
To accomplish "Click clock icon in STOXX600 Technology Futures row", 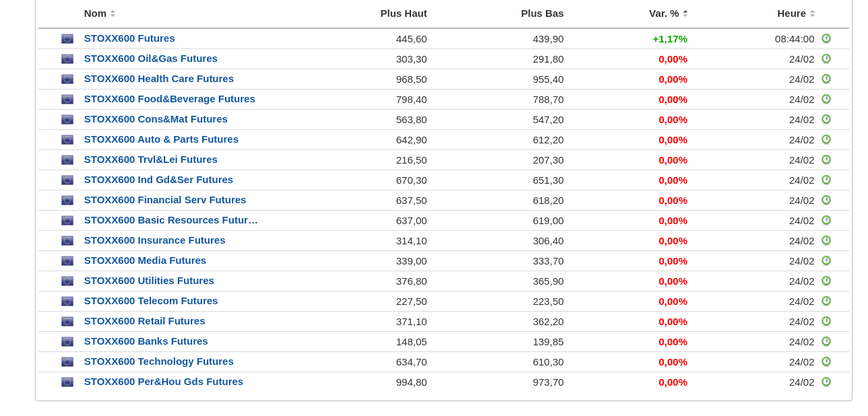I will click(x=826, y=361).
